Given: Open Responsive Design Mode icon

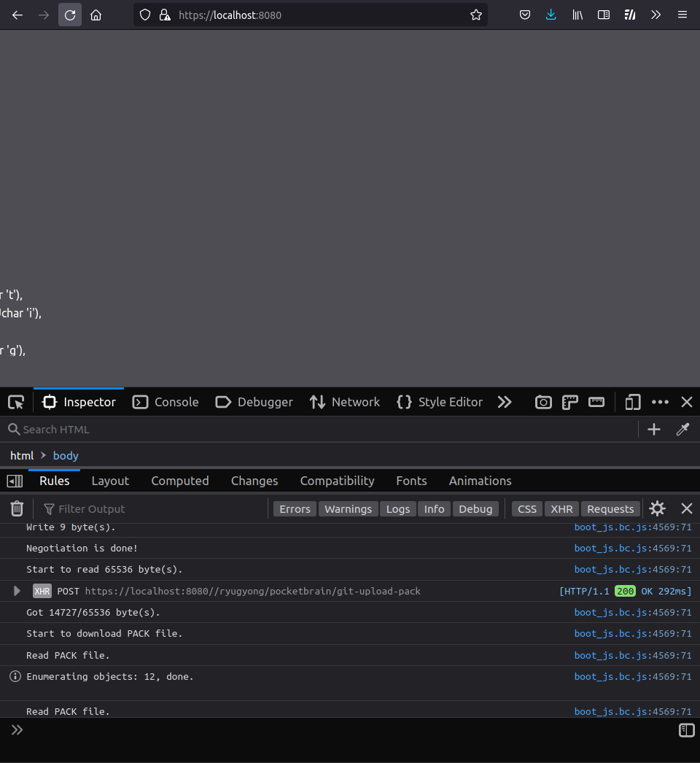Looking at the screenshot, I should (633, 402).
